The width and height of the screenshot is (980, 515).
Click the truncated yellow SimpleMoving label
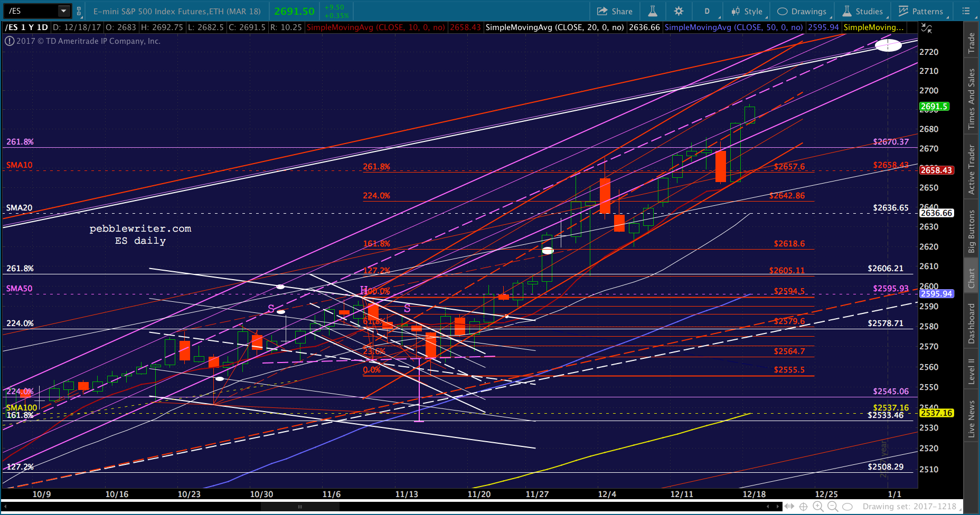pos(874,27)
